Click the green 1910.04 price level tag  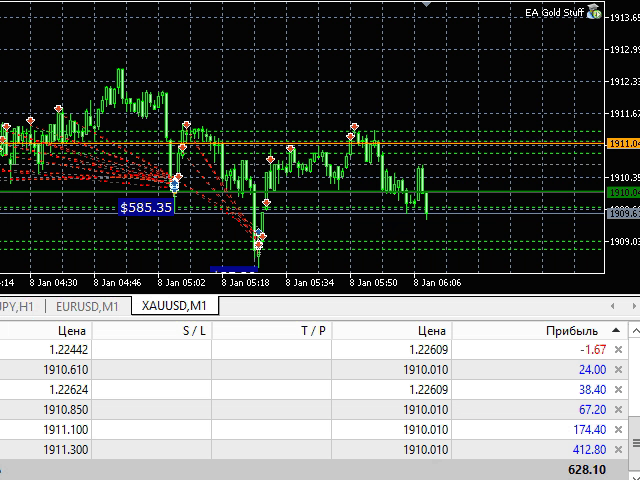tap(623, 192)
